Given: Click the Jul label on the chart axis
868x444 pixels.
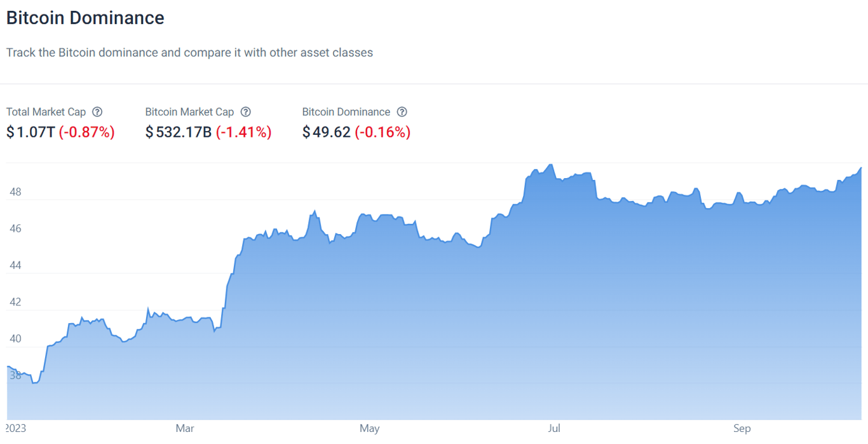Looking at the screenshot, I should click(x=554, y=429).
